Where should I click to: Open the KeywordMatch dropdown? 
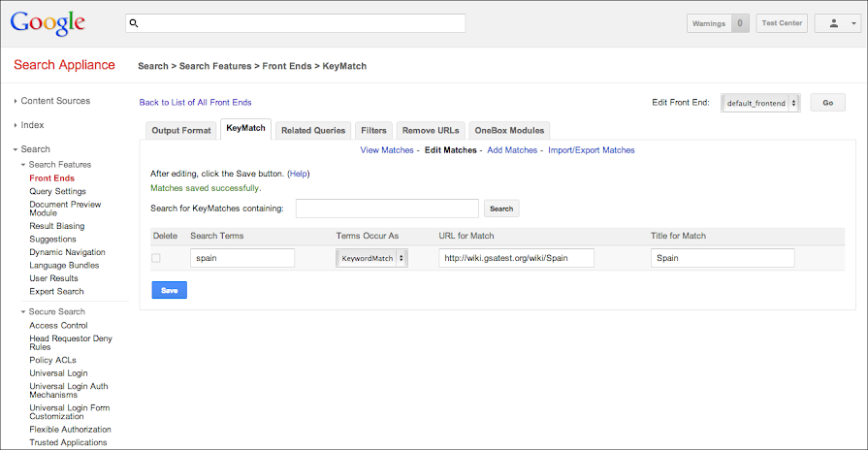(371, 258)
